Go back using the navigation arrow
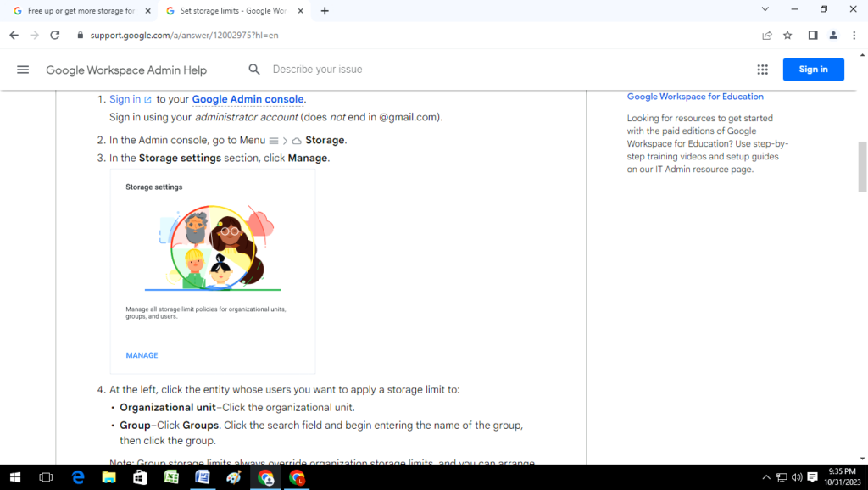The image size is (868, 490). (13, 36)
